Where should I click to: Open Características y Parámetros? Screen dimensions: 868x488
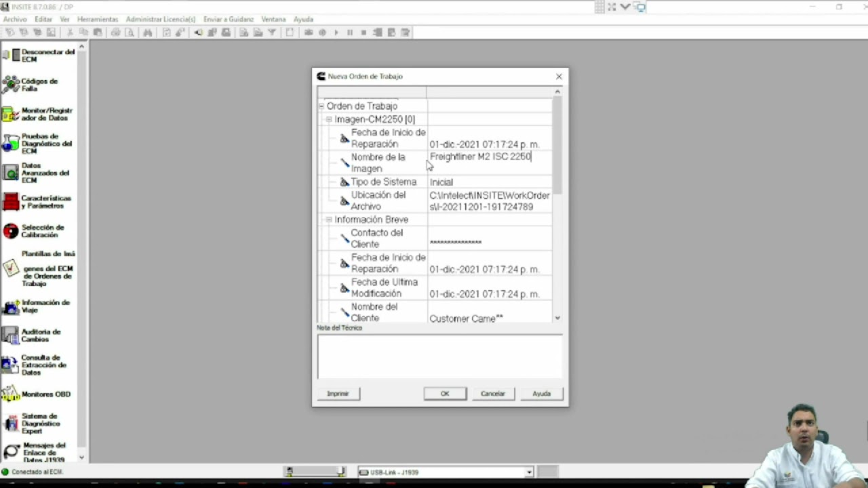39,202
